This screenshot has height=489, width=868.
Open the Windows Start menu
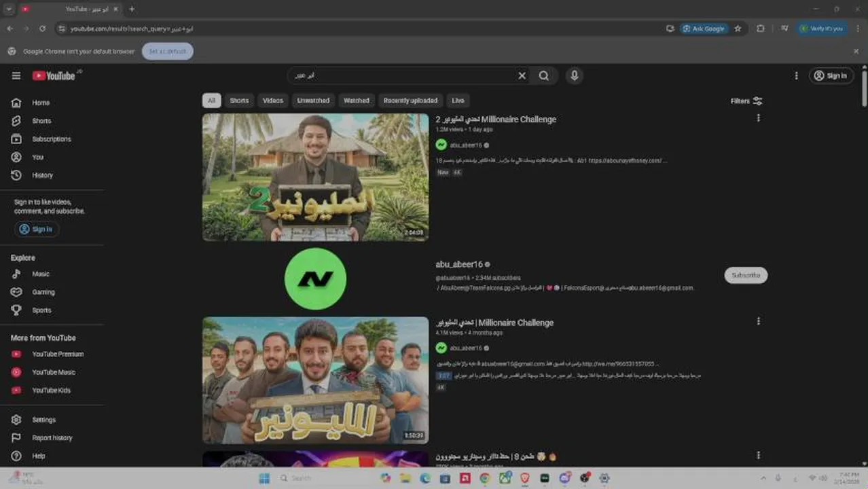pyautogui.click(x=264, y=478)
